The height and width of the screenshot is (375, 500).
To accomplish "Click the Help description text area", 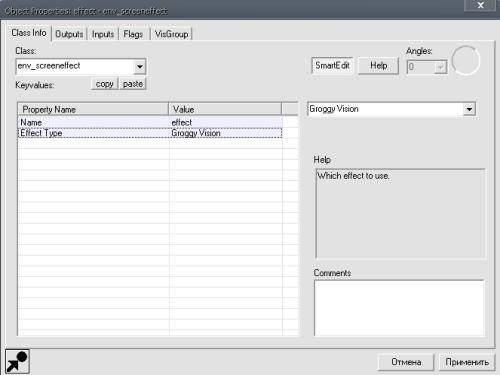I will 400,214.
